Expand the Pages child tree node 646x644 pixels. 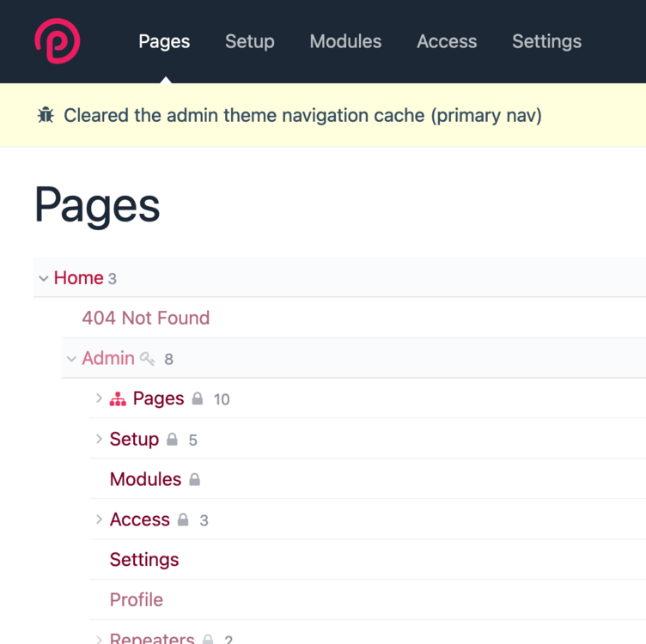click(99, 398)
